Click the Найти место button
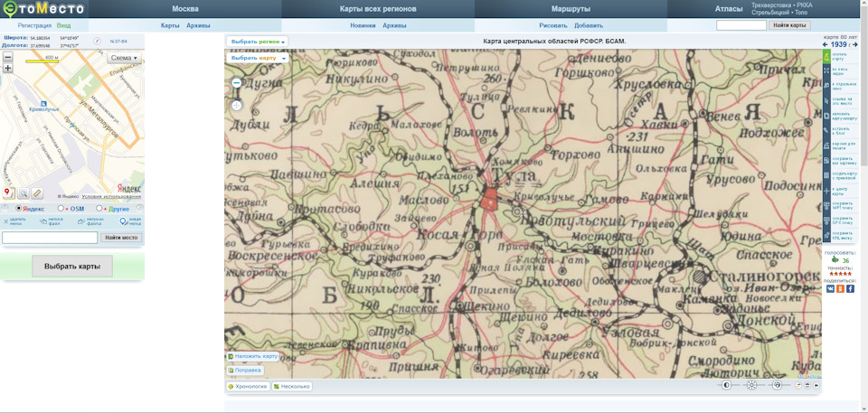Screen dimensions: 868x413 121,238
